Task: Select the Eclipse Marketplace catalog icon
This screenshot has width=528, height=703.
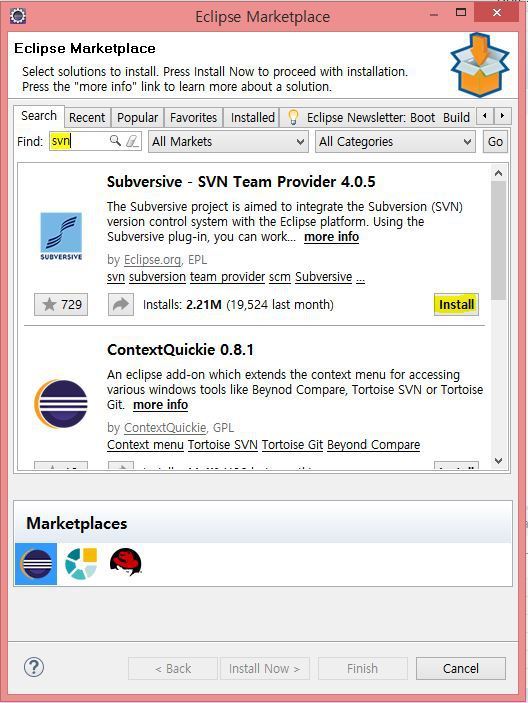Action: (36, 564)
